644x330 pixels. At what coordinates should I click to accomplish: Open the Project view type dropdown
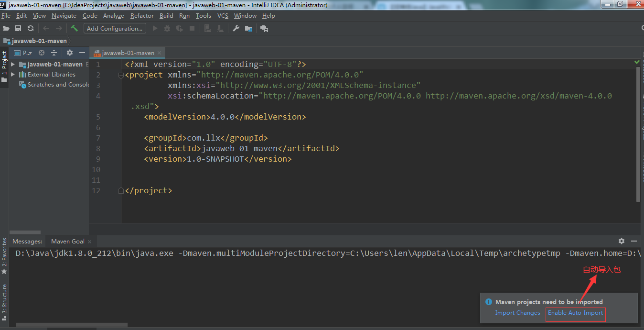[23, 53]
